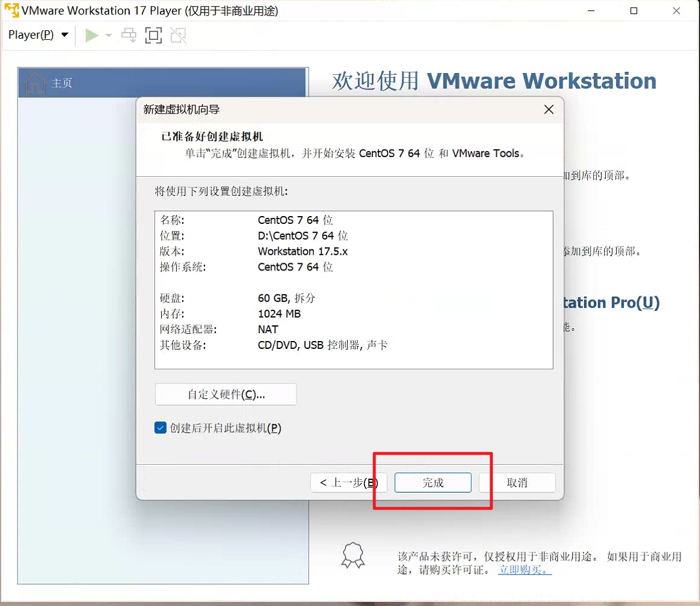The height and width of the screenshot is (606, 700).
Task: Click the '操作系统:' operating system label
Action: tap(183, 267)
